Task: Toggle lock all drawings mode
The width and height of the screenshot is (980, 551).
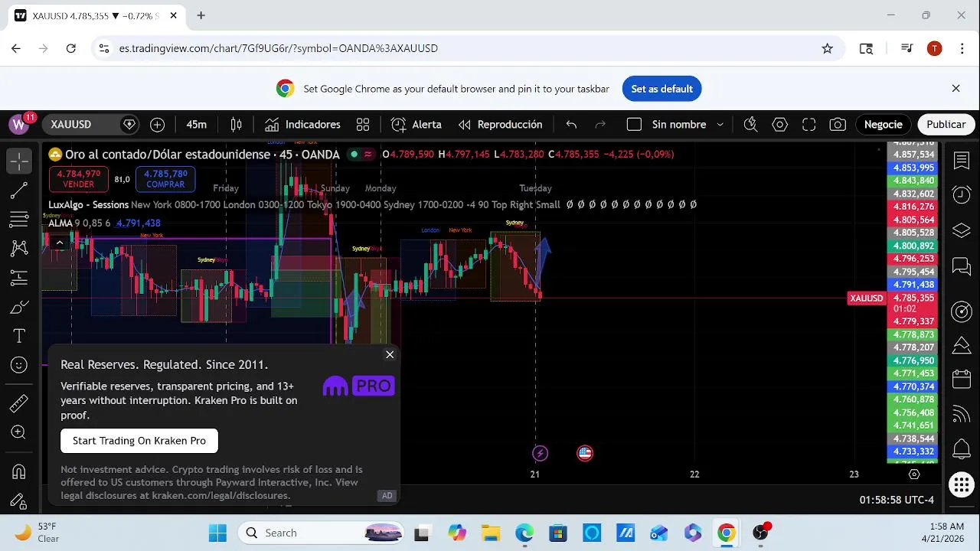Action: pyautogui.click(x=19, y=500)
